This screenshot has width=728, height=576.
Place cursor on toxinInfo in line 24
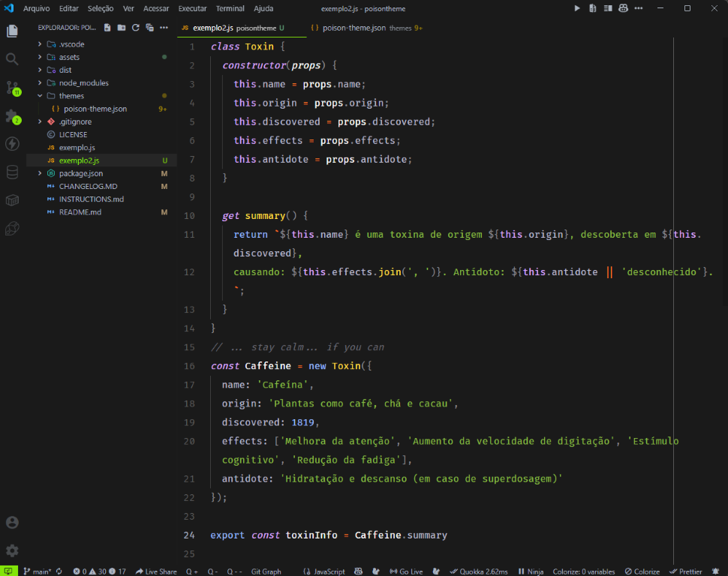pos(311,535)
